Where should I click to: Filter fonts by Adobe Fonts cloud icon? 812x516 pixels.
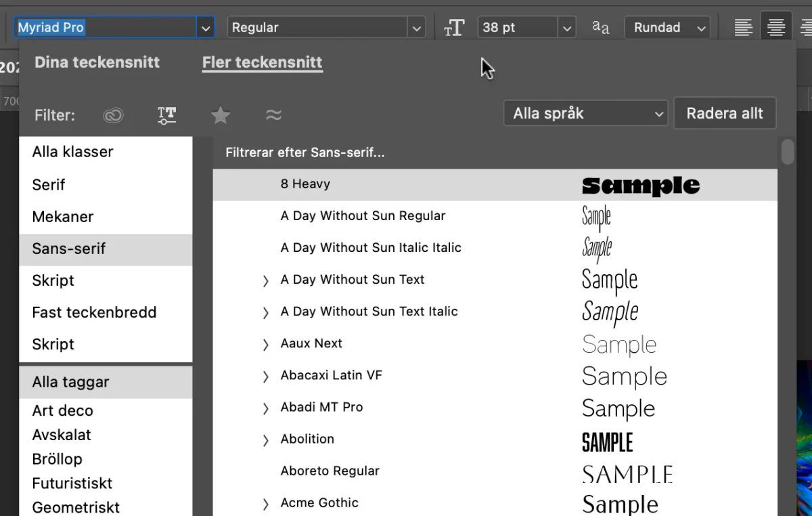point(113,115)
